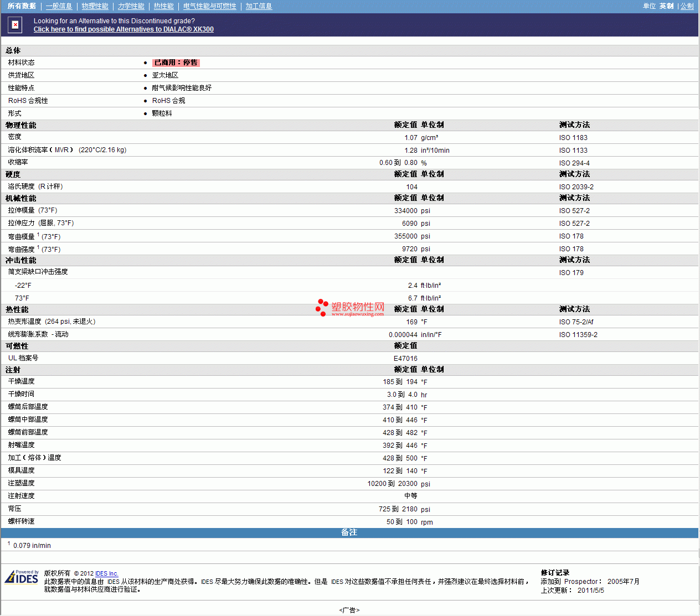Select the ISO 75-2/Af test method
Image resolution: width=700 pixels, height=616 pixels.
(x=576, y=322)
